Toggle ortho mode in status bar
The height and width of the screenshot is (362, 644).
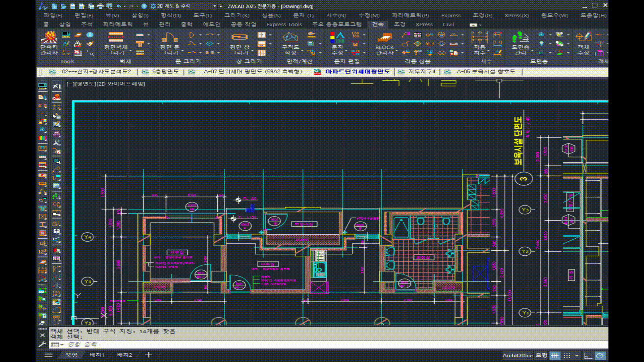[x=588, y=356]
